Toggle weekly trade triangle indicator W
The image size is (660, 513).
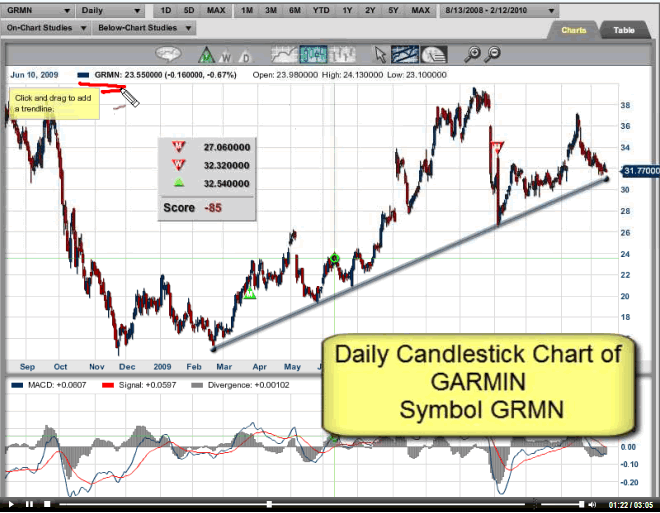point(226,56)
